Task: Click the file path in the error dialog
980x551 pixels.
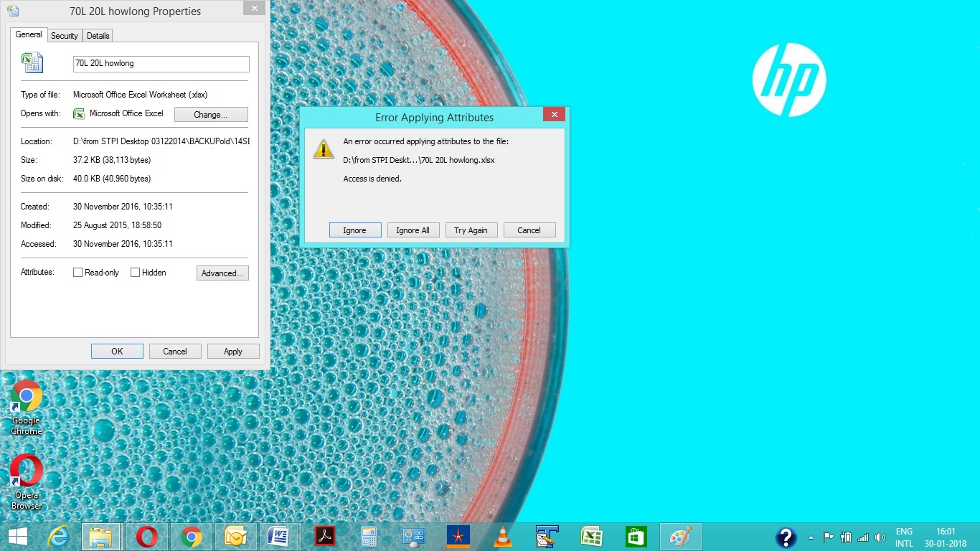Action: coord(419,160)
